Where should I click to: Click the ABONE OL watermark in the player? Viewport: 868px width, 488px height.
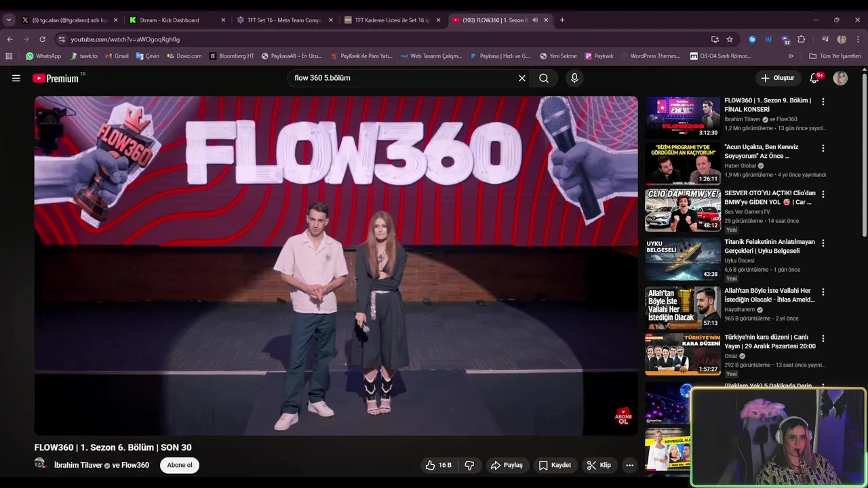click(623, 416)
